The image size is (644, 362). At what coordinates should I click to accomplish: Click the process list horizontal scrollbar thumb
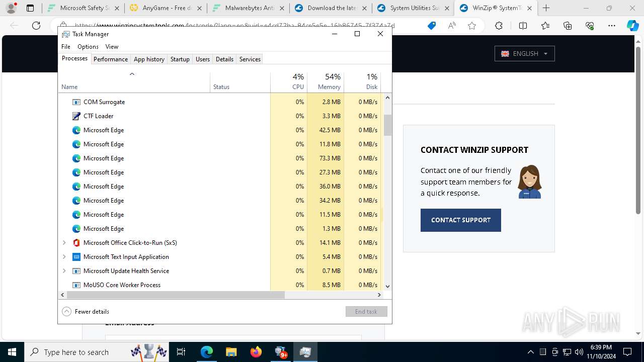(x=176, y=295)
